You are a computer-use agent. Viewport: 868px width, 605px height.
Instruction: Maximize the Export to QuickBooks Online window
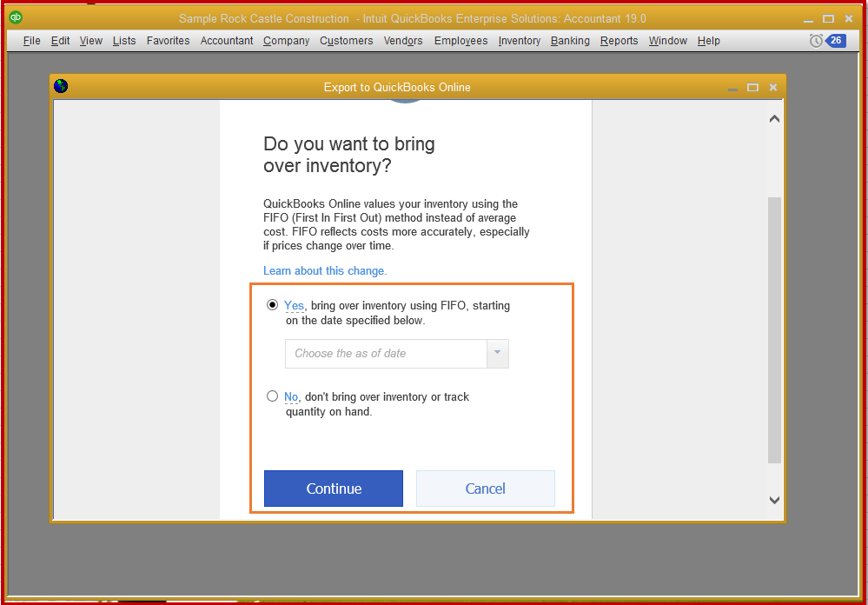(x=752, y=88)
